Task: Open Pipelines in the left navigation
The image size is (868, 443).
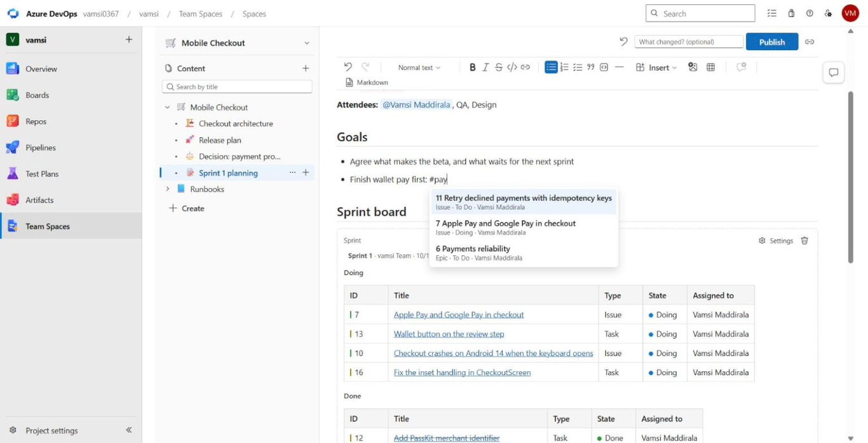Action: [71, 147]
